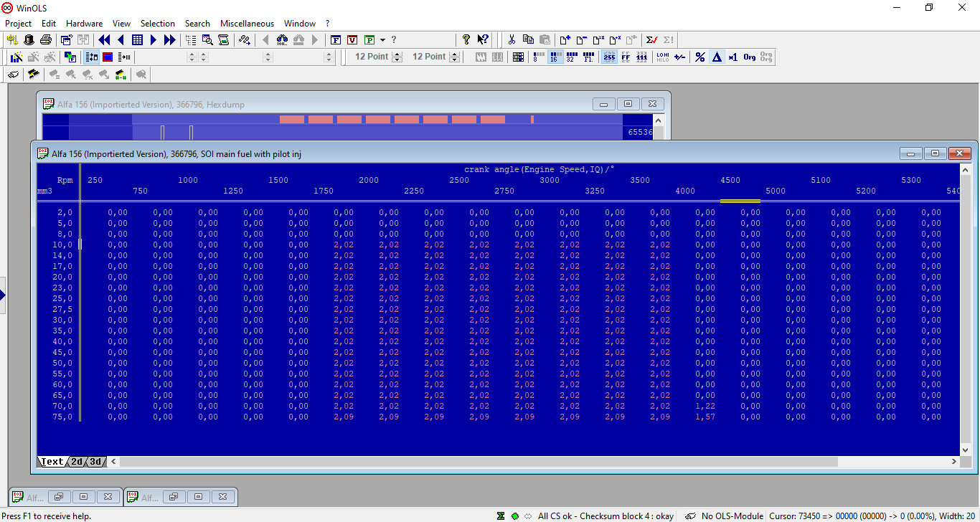Viewport: 980px width, 522px height.
Task: Click the green P window icon
Action: point(369,40)
